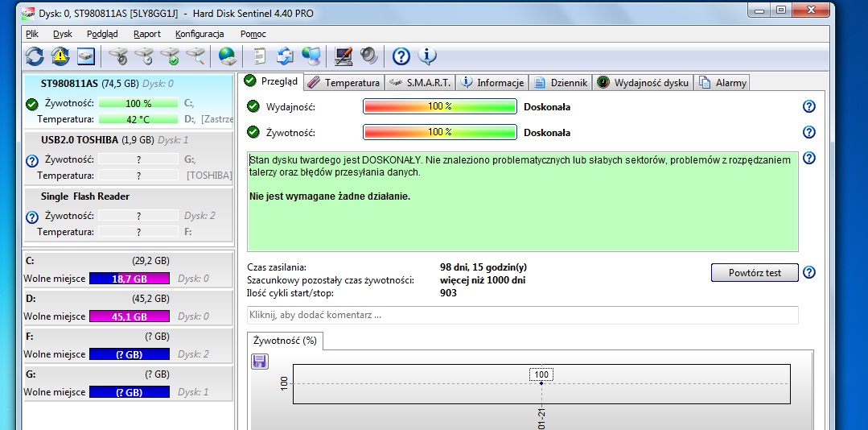The image size is (868, 430).
Task: Switch to the Przegląd tab
Action: click(x=272, y=81)
